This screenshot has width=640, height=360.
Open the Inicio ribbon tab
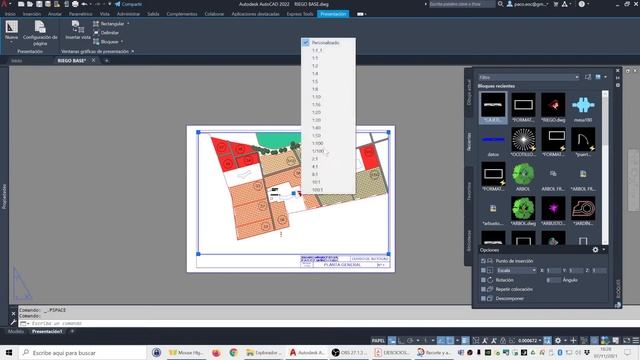pos(10,14)
